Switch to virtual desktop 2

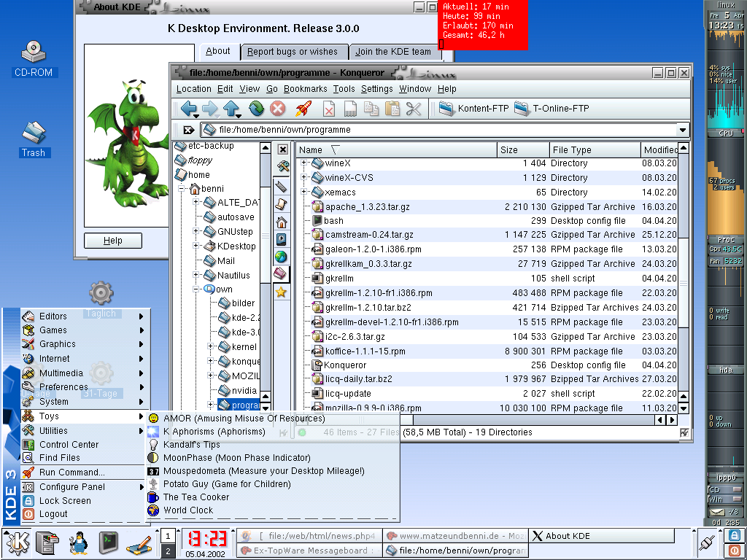tap(168, 551)
